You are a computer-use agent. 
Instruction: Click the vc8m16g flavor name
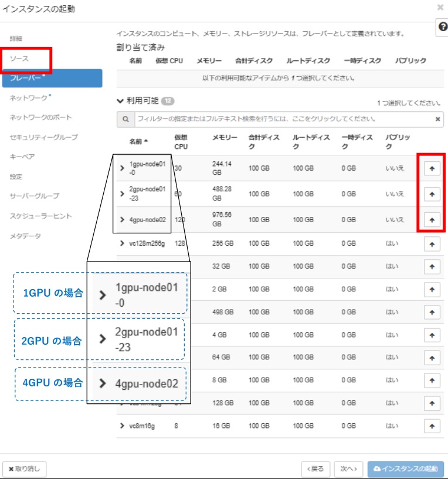142,426
